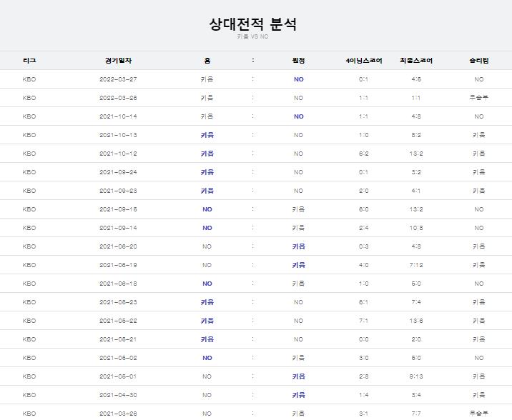512x420 pixels.
Task: Click the date 2021-10-14
Action: (118, 116)
